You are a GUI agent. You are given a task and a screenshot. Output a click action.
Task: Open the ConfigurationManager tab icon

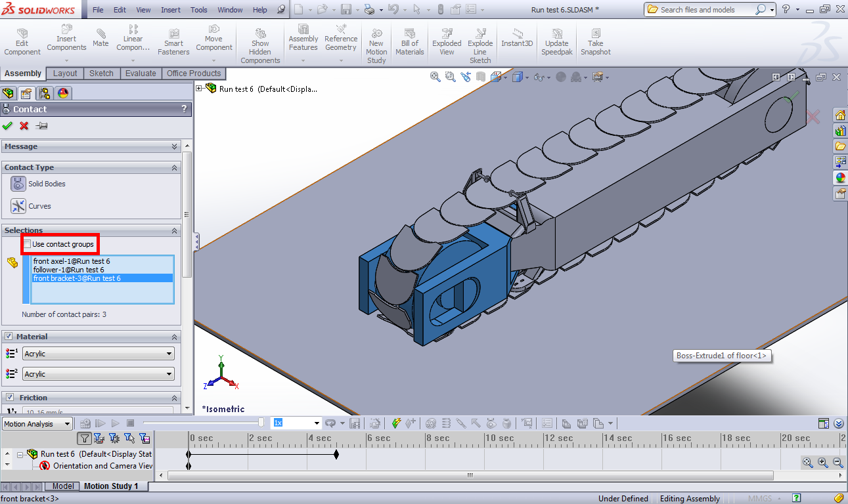point(44,93)
